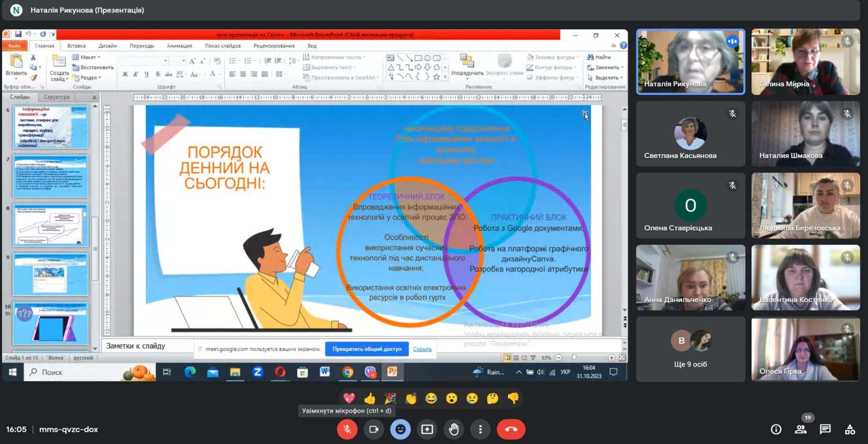Send the sad face reaction
This screenshot has height=444, width=868.
(x=472, y=398)
